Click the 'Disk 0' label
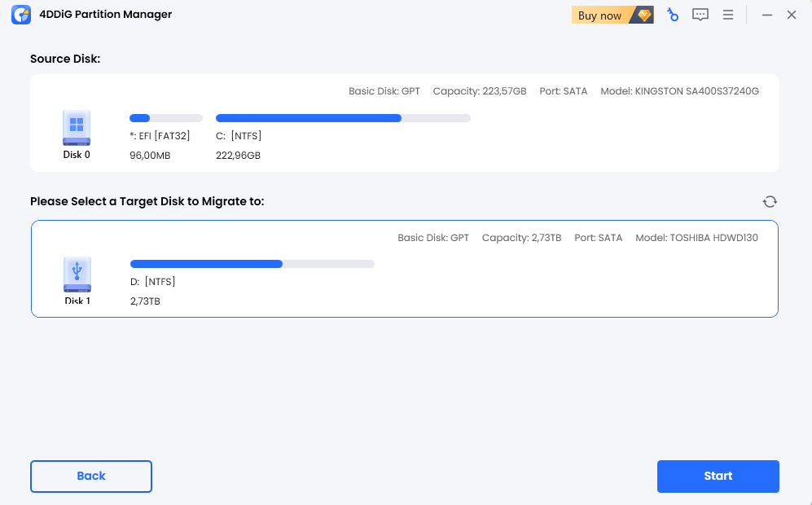 [77, 154]
